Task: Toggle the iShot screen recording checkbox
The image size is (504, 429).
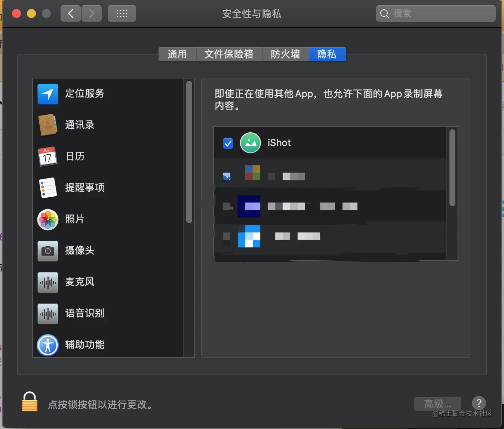Action: [228, 143]
